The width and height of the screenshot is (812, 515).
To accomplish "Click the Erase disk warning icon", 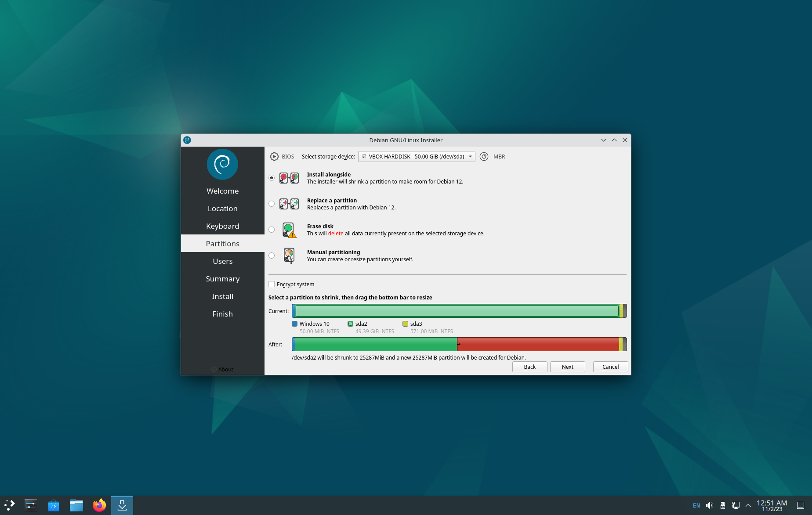I will (289, 230).
